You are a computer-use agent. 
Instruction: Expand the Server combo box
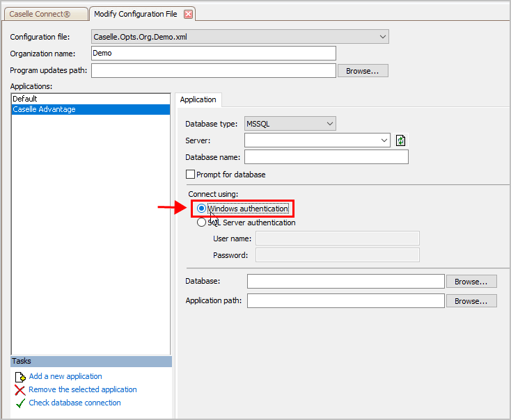click(x=384, y=140)
